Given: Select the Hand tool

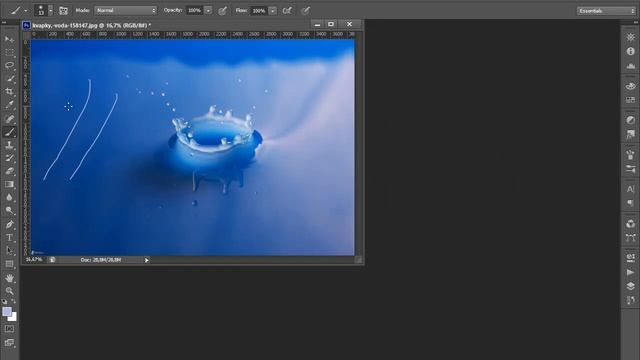Looking at the screenshot, I should tap(9, 278).
